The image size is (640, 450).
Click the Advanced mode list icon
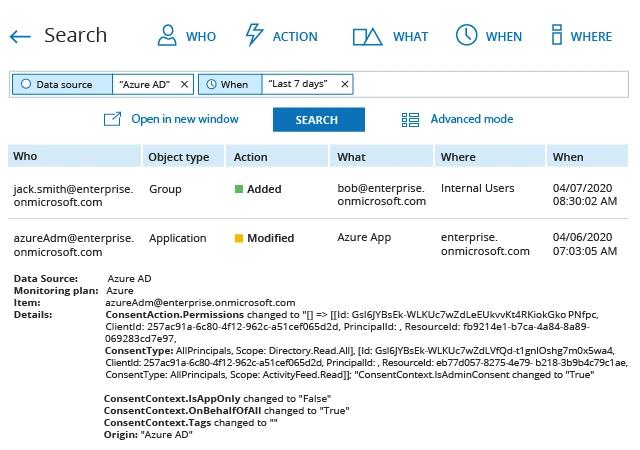tap(410, 120)
